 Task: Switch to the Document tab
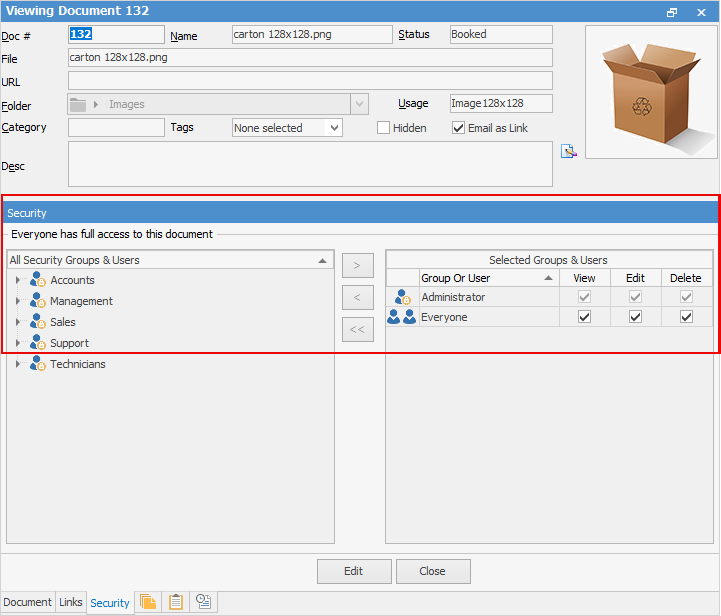28,602
